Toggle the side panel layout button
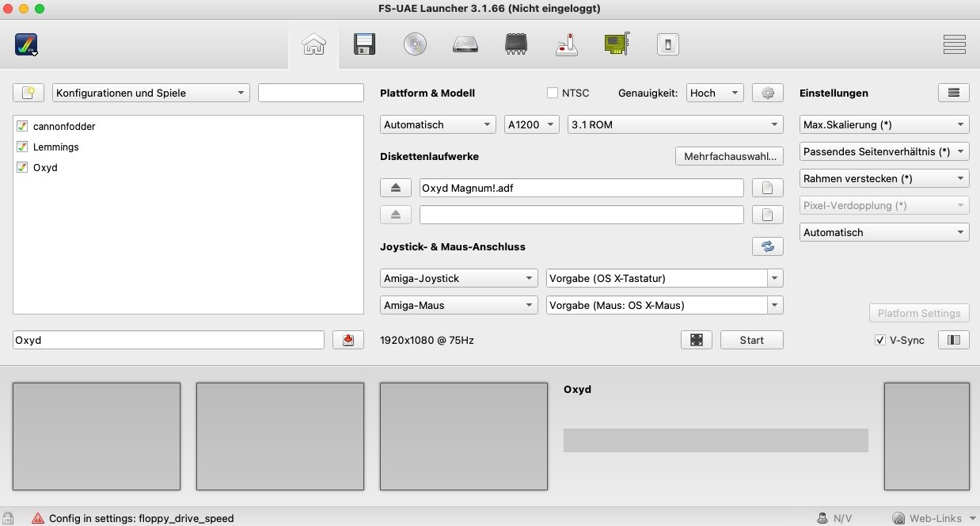Viewport: 980px width, 526px height. (954, 340)
